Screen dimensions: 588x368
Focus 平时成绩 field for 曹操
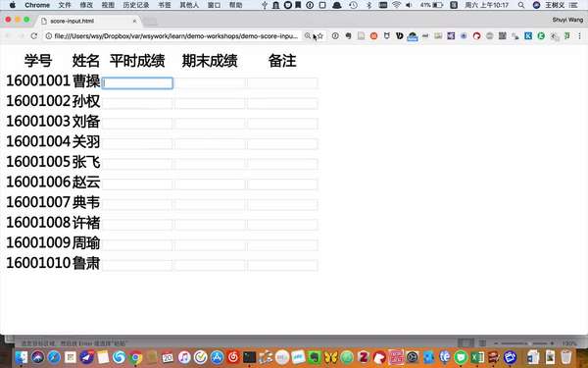coord(137,83)
